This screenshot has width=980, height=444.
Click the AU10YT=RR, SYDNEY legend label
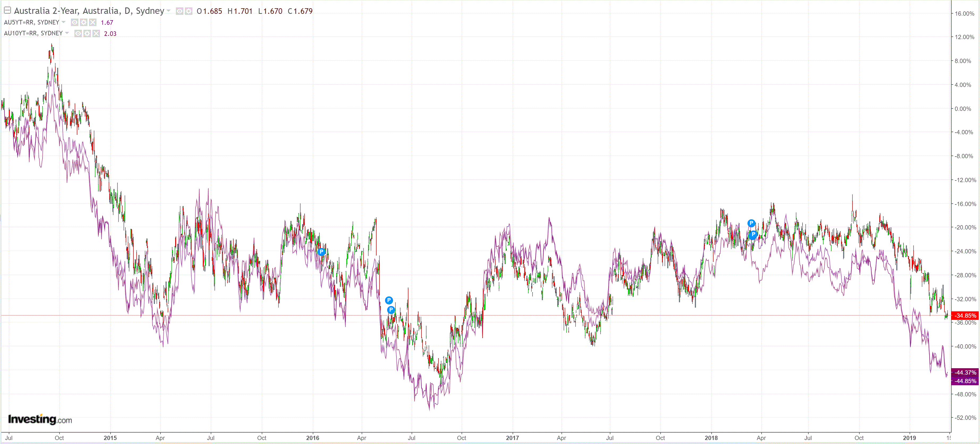tap(33, 33)
